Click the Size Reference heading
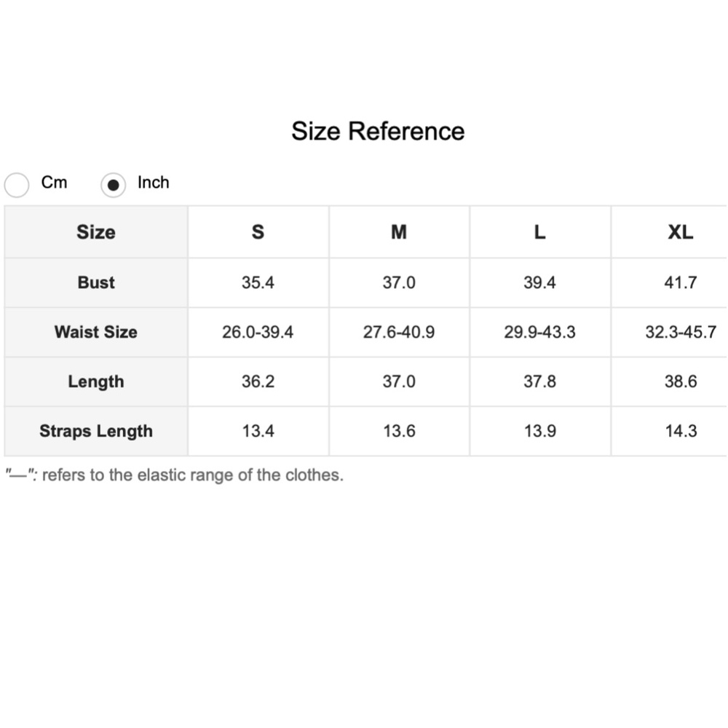This screenshot has height=728, width=728. [x=378, y=131]
